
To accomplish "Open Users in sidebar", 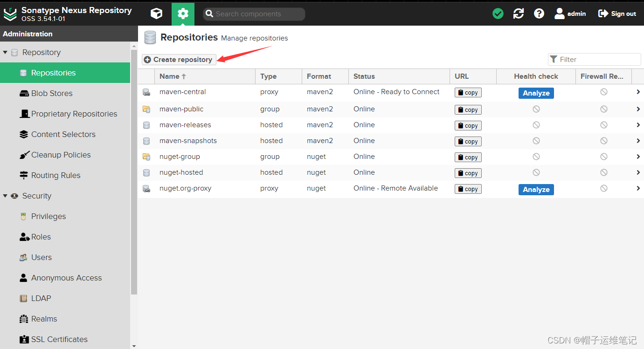I will coord(65,257).
